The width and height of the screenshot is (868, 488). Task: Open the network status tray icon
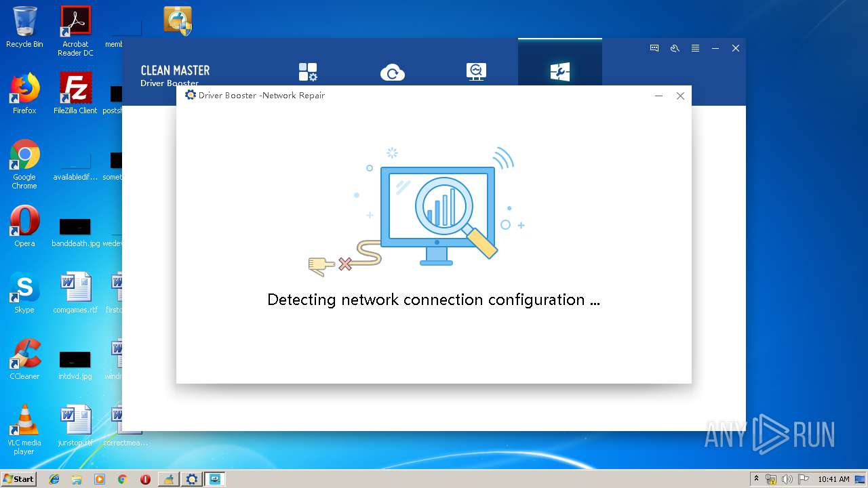771,479
